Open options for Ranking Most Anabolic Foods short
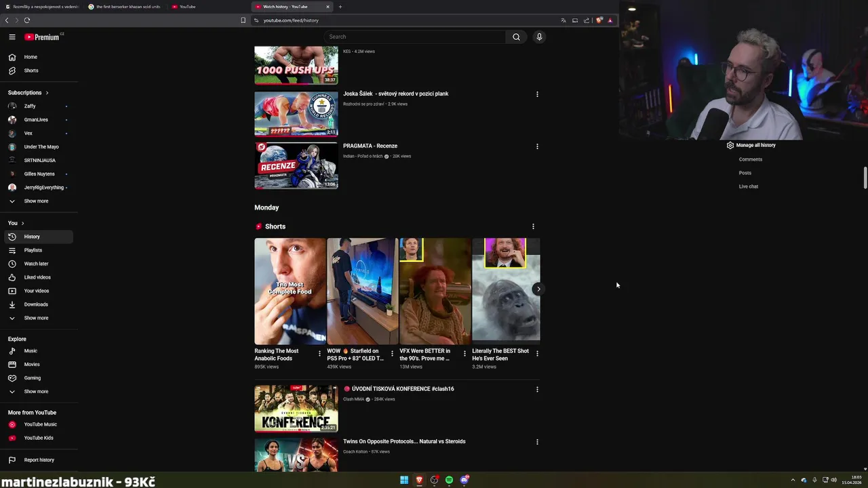This screenshot has height=488, width=868. (319, 353)
